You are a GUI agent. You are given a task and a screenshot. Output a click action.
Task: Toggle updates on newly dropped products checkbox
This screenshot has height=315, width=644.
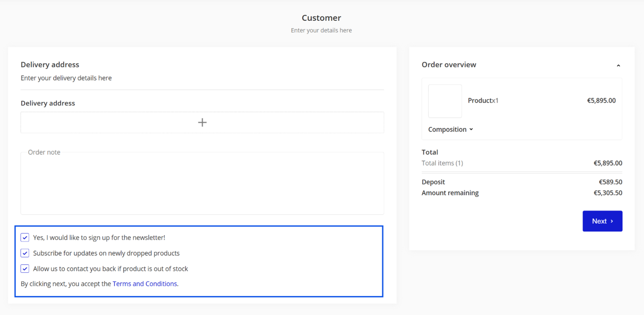click(x=25, y=253)
